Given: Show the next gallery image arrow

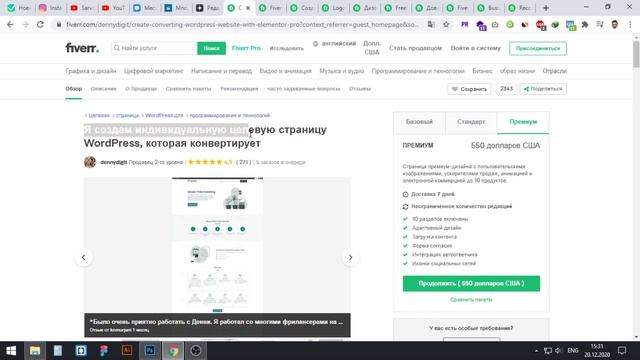Looking at the screenshot, I should 350,258.
